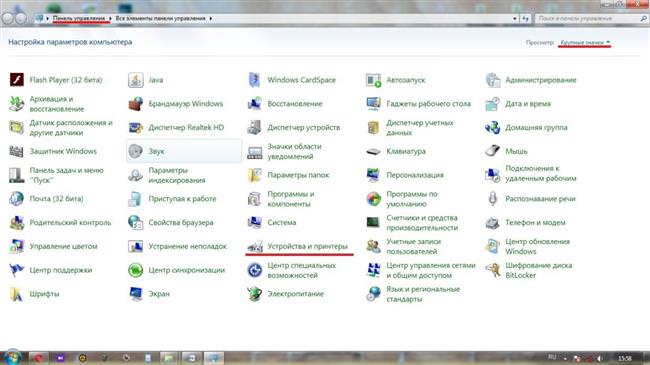Open Программы по умолчанию link
The width and height of the screenshot is (650, 365).
(412, 199)
